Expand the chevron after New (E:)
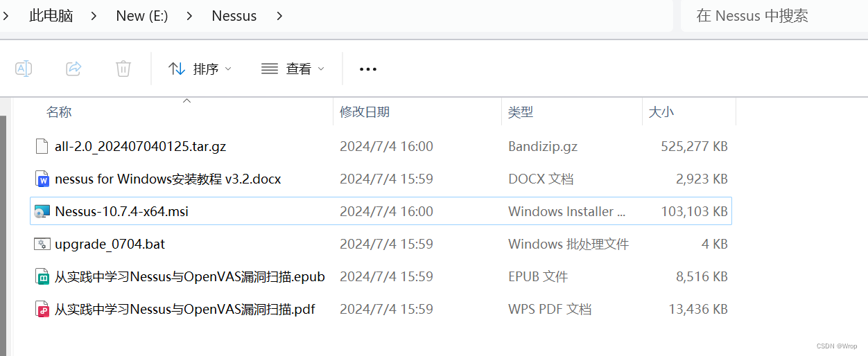Screen dimensions: 868x356 [x=190, y=16]
